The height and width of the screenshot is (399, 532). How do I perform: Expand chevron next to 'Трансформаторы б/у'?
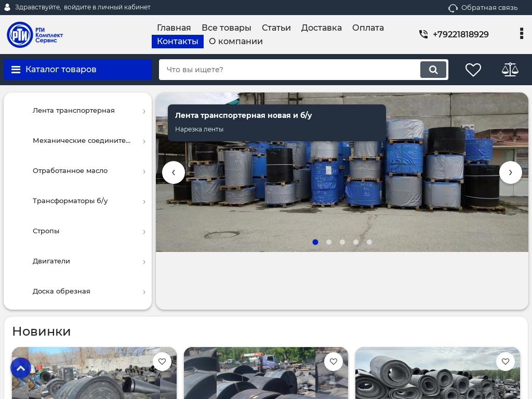coord(144,202)
